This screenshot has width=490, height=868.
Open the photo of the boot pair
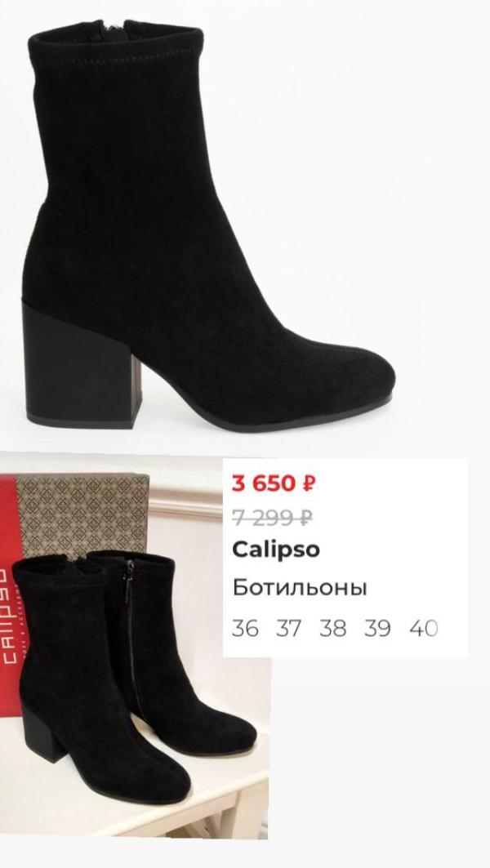tap(135, 645)
